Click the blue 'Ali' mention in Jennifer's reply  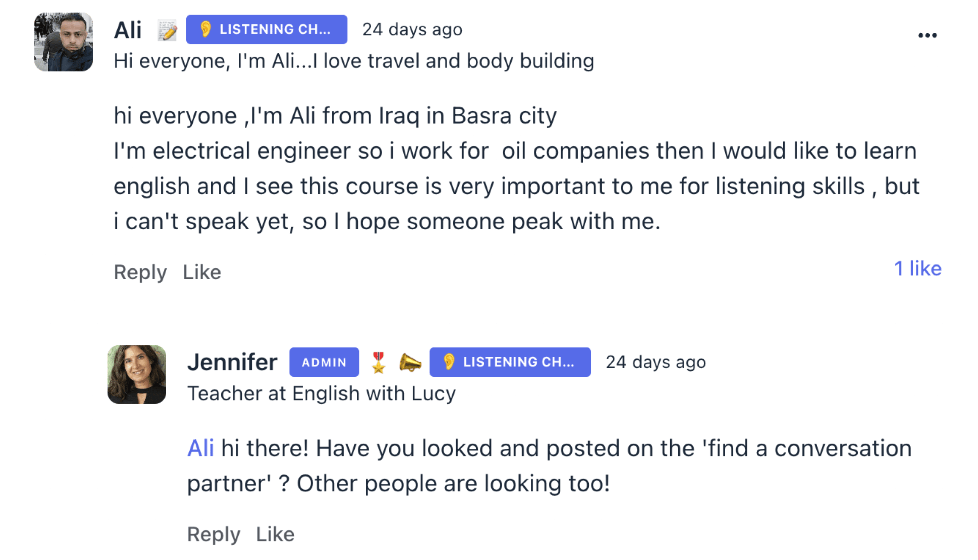pyautogui.click(x=200, y=448)
